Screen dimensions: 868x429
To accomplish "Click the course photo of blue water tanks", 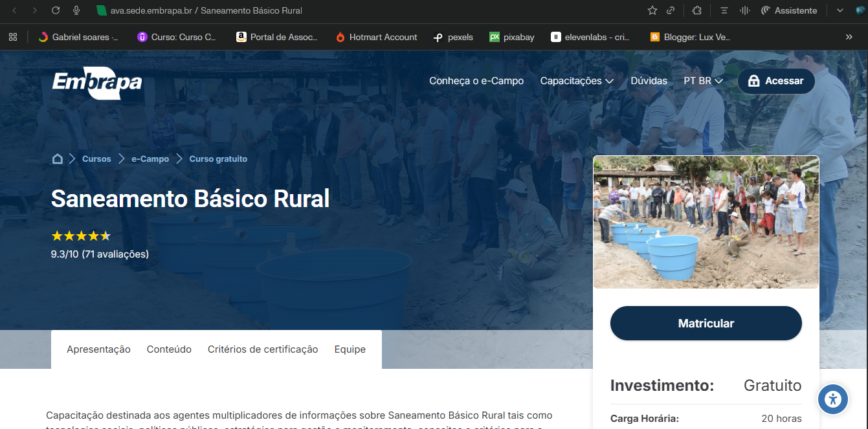I will pyautogui.click(x=706, y=222).
